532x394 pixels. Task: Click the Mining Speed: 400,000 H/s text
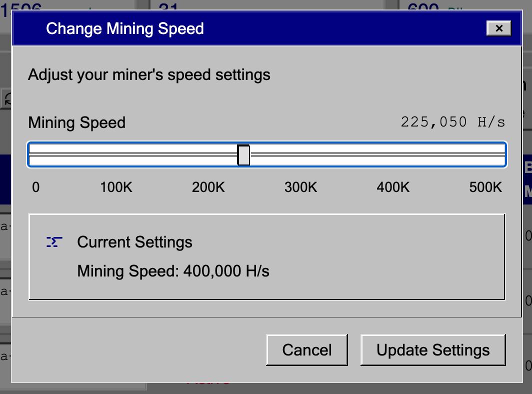coord(173,271)
